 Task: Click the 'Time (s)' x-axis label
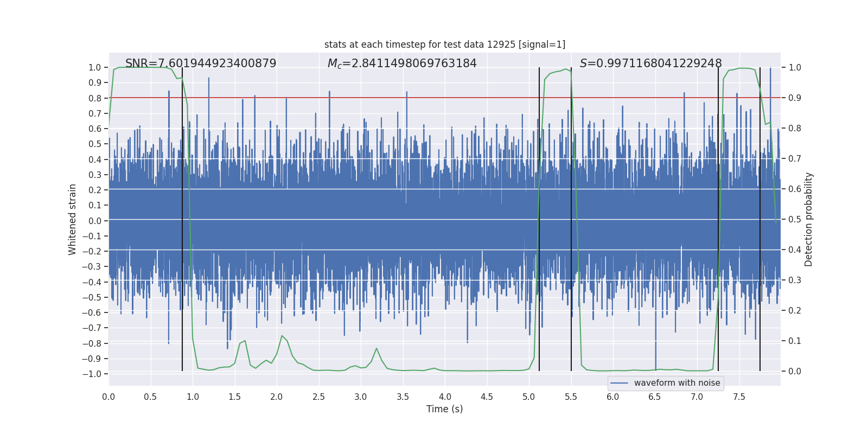[x=444, y=409]
